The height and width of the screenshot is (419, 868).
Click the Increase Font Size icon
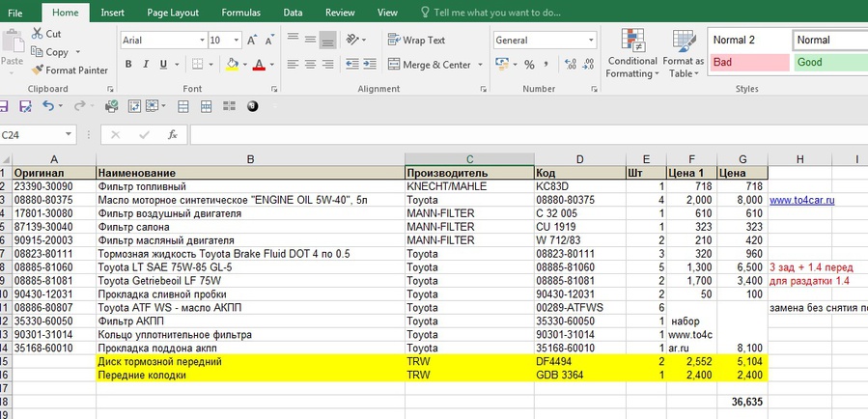(x=252, y=40)
